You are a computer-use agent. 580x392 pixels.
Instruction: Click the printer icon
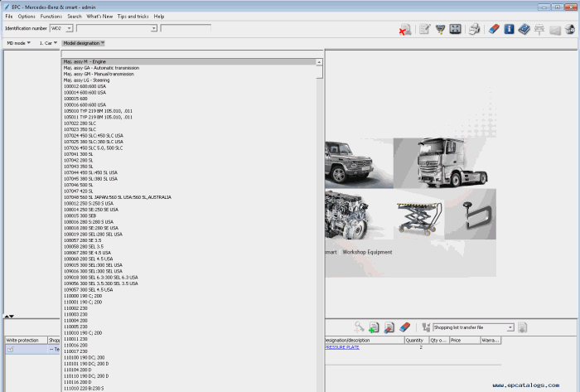(x=474, y=29)
